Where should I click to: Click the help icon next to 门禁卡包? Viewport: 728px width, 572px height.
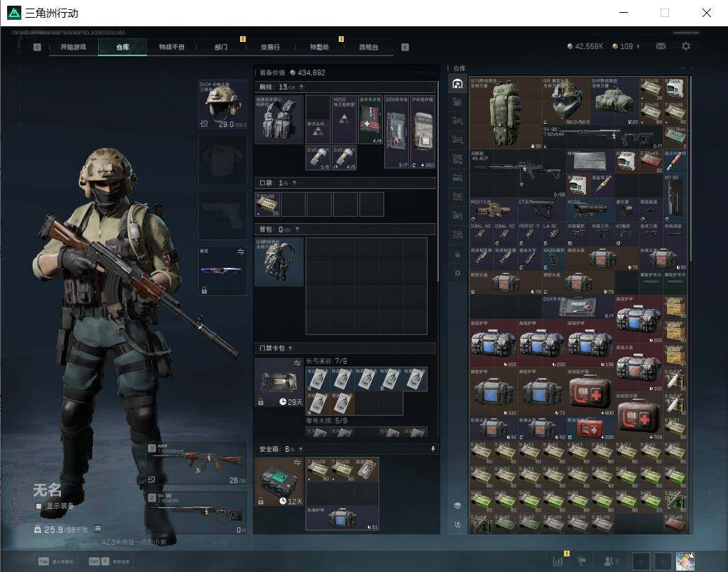pos(290,348)
